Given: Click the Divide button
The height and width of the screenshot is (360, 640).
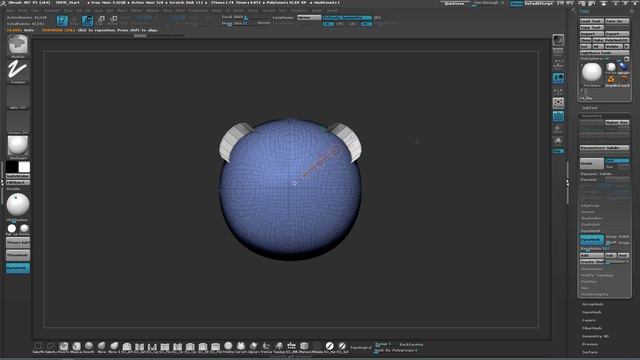Looking at the screenshot, I should (x=592, y=163).
